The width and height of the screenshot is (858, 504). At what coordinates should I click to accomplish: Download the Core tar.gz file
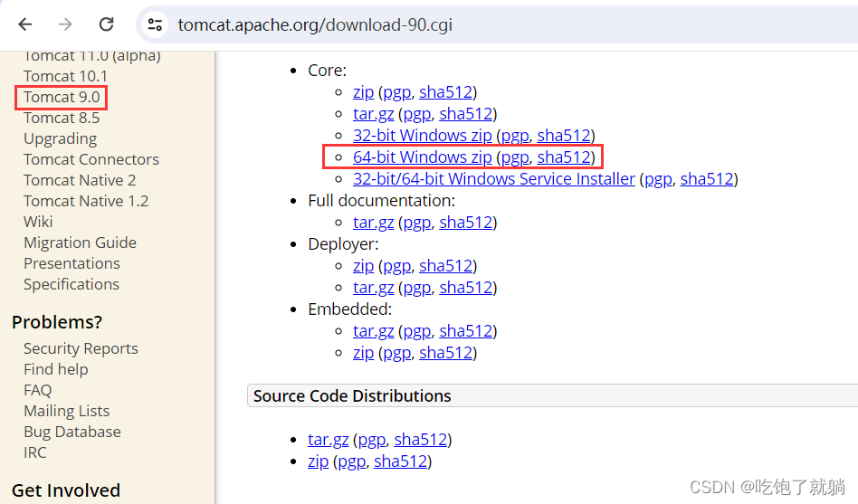click(x=373, y=114)
